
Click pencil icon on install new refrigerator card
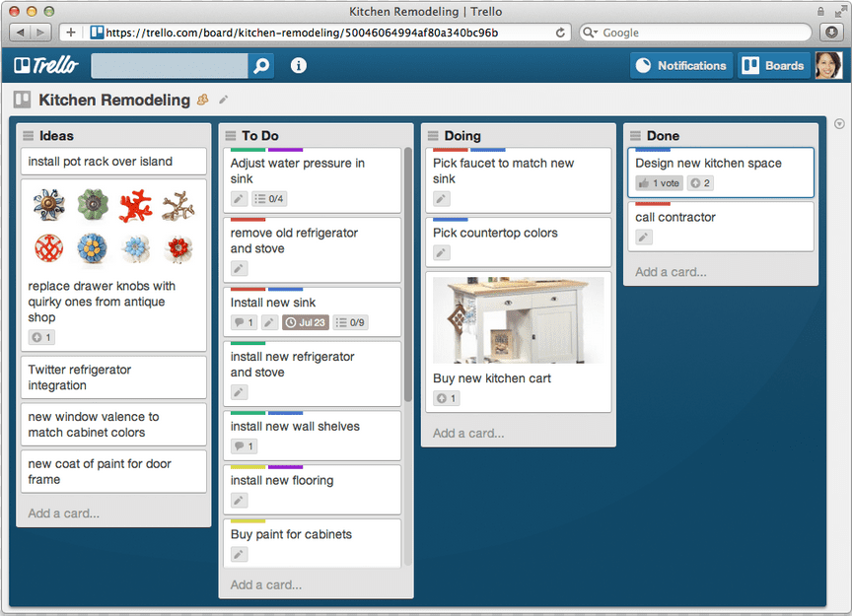pos(239,392)
